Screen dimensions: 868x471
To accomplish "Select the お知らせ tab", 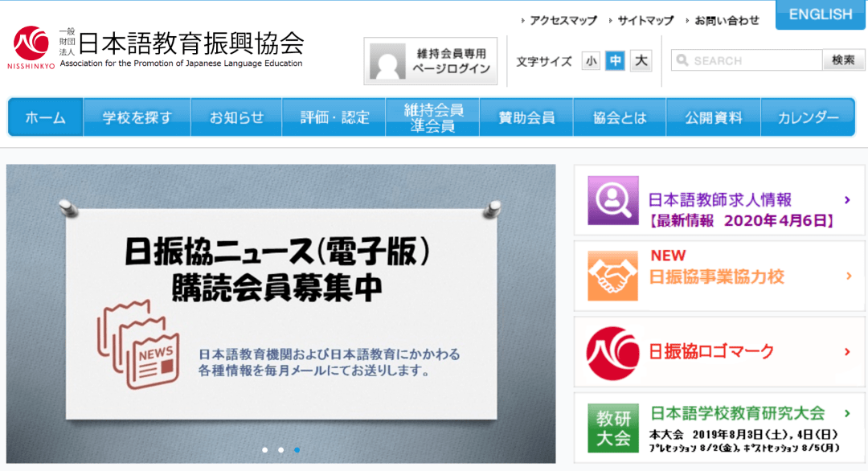I will (x=235, y=116).
